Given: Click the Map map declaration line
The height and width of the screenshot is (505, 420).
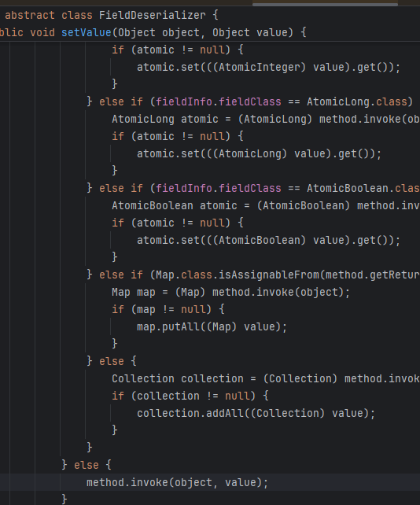Looking at the screenshot, I should pyautogui.click(x=230, y=293).
